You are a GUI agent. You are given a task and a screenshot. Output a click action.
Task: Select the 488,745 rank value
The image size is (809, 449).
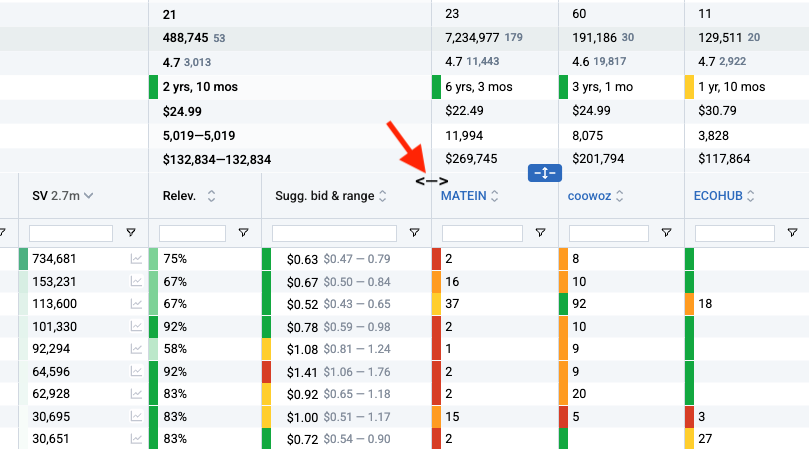185,38
